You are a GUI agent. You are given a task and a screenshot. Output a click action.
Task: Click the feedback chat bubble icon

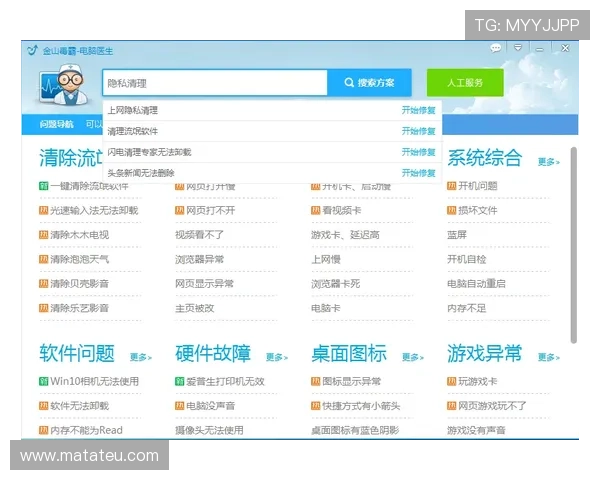tap(496, 48)
